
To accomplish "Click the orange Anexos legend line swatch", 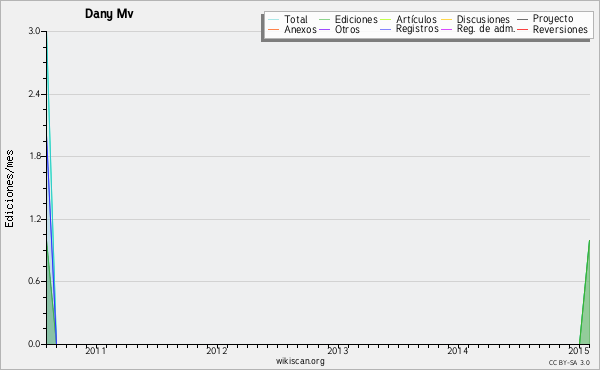I will (x=274, y=29).
